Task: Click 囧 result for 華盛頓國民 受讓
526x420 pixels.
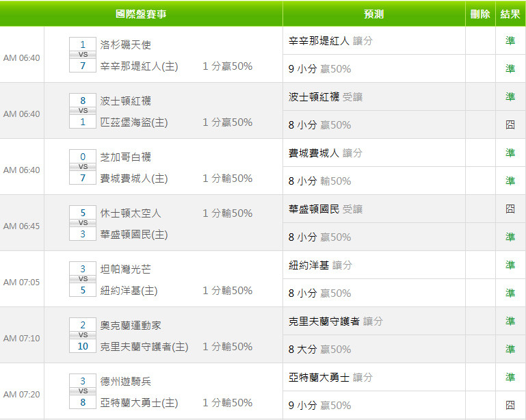Action: pyautogui.click(x=510, y=209)
